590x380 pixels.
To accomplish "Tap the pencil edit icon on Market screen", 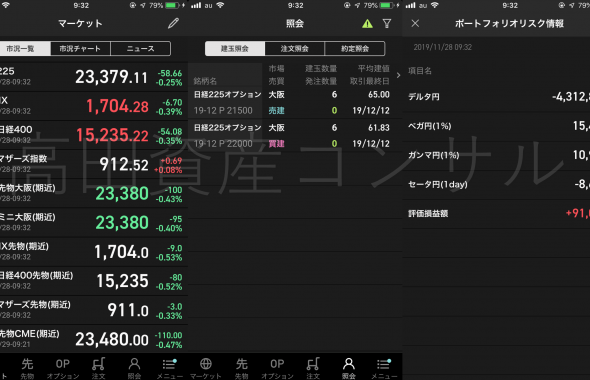I will coord(173,23).
